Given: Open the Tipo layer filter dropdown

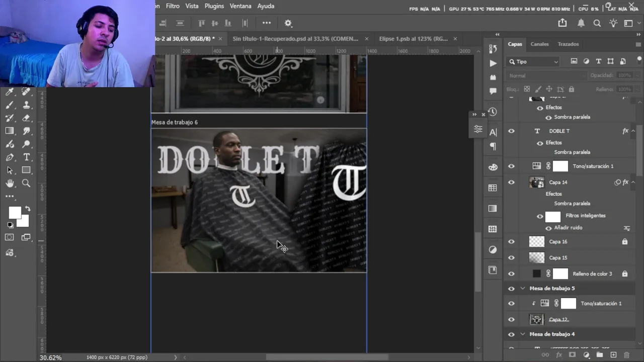Looking at the screenshot, I should tap(534, 61).
